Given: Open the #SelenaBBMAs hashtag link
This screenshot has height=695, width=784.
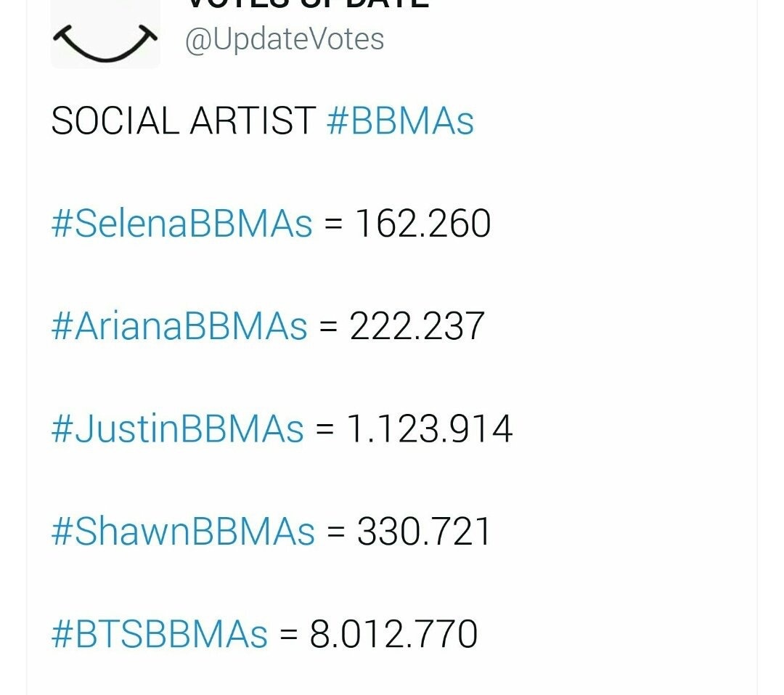Looking at the screenshot, I should tap(181, 223).
